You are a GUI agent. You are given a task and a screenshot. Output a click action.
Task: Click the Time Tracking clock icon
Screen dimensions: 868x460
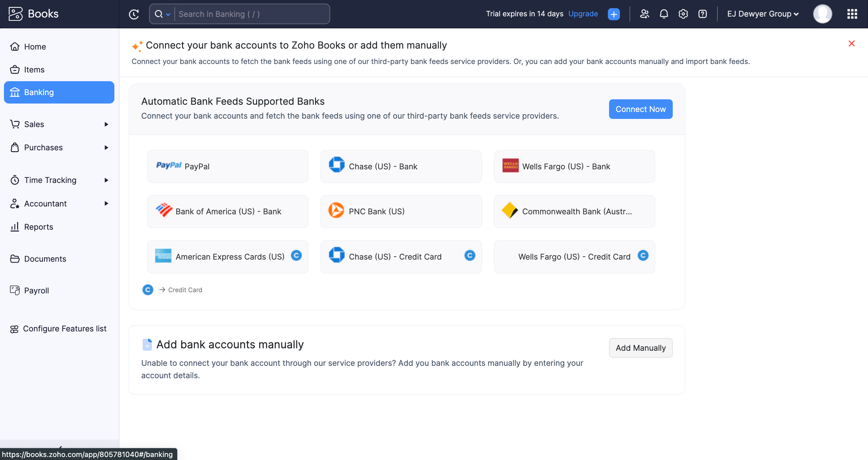[14, 180]
